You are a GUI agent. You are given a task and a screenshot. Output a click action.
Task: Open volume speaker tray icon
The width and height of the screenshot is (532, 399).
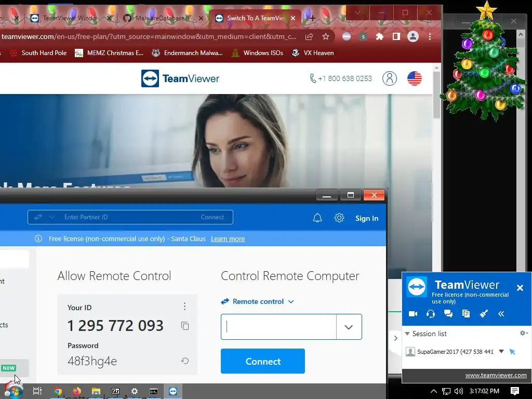point(458,391)
